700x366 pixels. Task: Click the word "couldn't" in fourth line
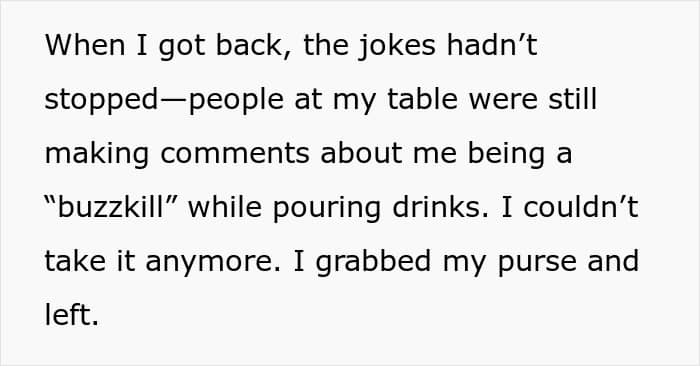tap(581, 207)
